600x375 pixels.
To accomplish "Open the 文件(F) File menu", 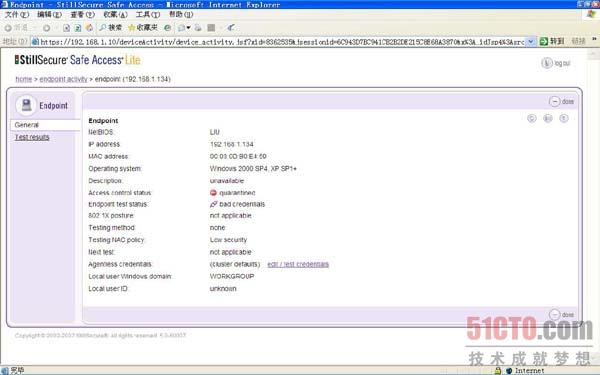I will (x=17, y=15).
